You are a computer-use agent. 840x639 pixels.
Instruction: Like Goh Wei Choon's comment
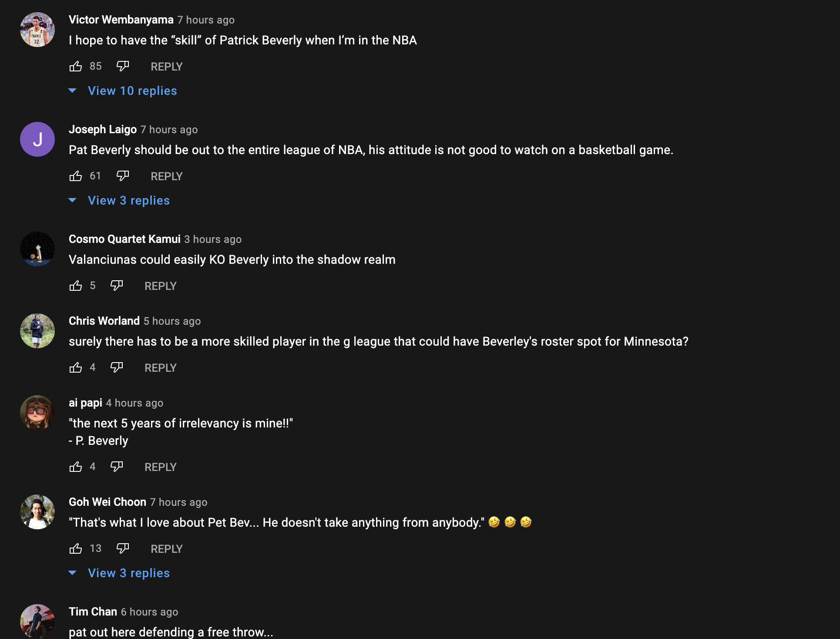point(76,548)
